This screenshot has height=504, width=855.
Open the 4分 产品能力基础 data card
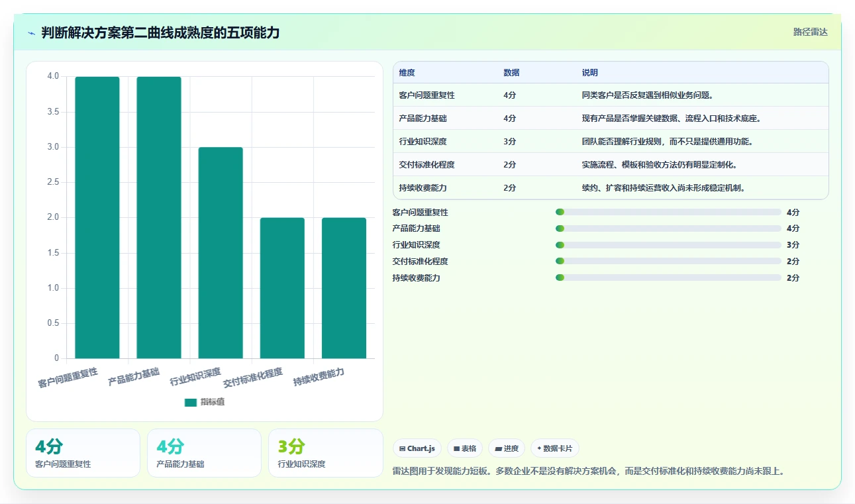tap(205, 453)
